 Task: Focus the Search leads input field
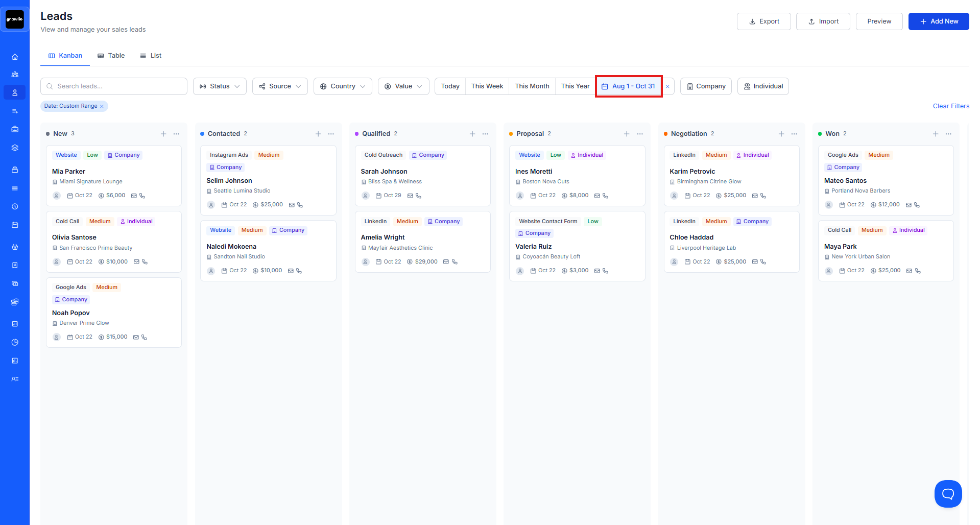click(x=114, y=86)
